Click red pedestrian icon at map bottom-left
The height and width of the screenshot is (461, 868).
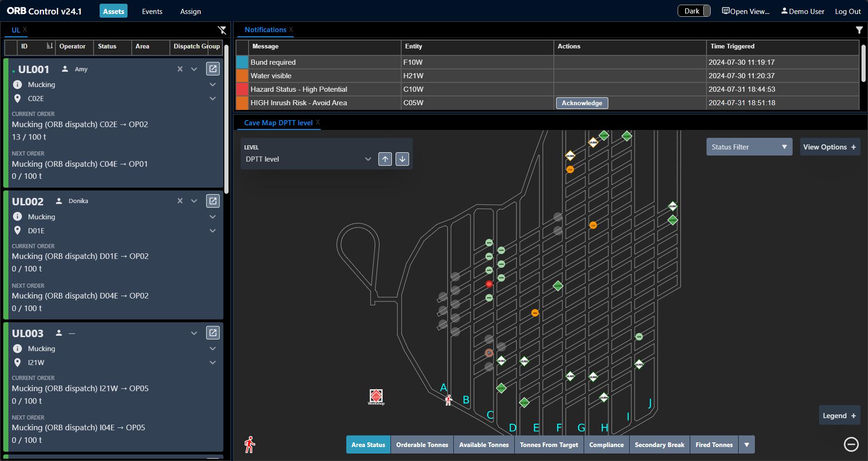click(x=250, y=445)
